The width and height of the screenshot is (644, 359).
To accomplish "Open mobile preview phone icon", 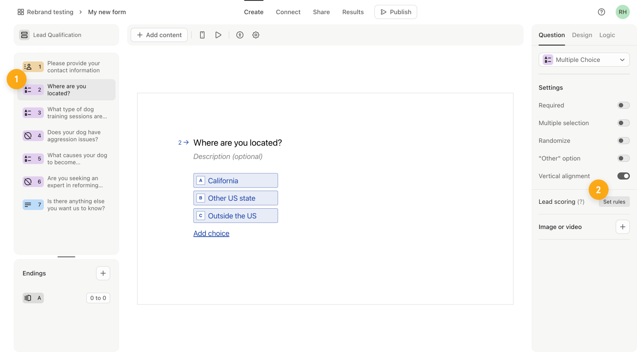I will click(x=202, y=35).
